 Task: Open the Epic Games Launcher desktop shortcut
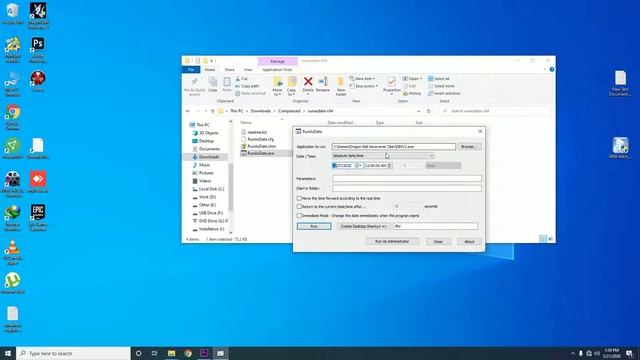pos(38,218)
